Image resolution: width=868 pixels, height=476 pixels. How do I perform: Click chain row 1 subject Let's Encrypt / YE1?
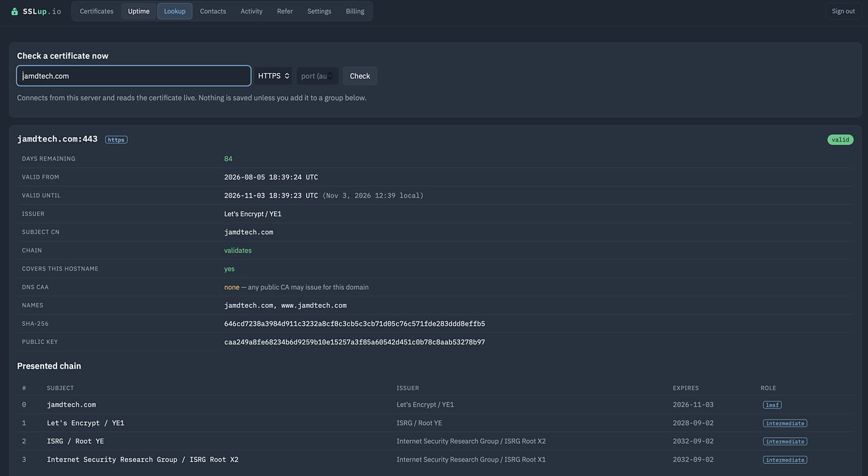(x=86, y=423)
